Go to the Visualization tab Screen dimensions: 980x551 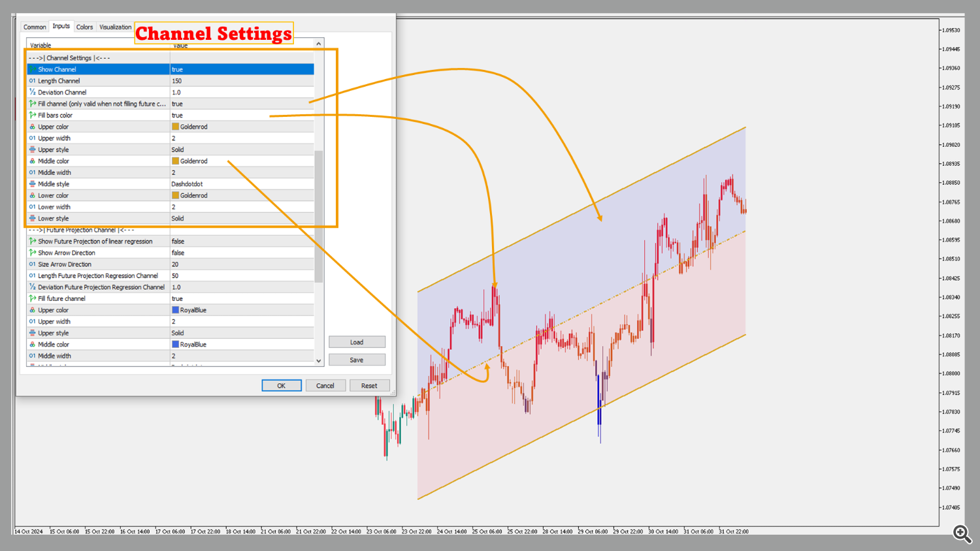point(115,27)
